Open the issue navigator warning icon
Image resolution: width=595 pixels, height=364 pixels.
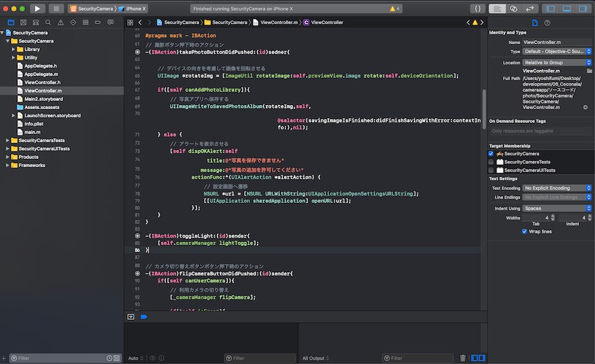coord(61,22)
